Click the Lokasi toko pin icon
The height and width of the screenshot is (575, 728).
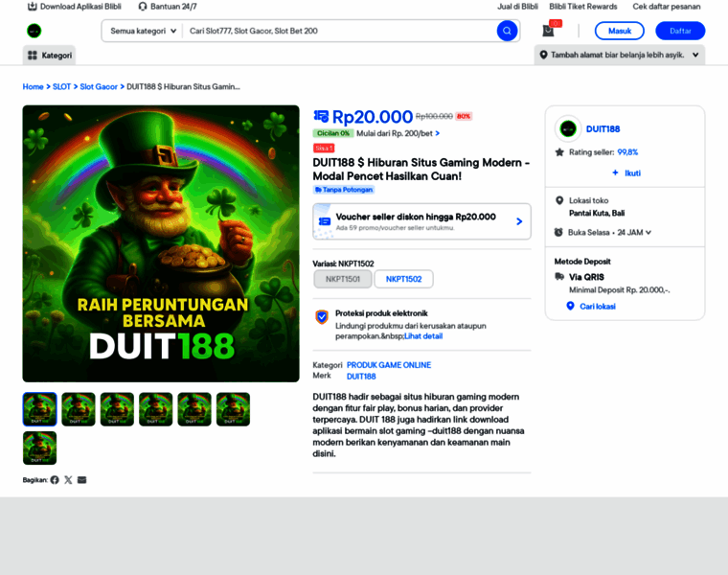coord(559,200)
